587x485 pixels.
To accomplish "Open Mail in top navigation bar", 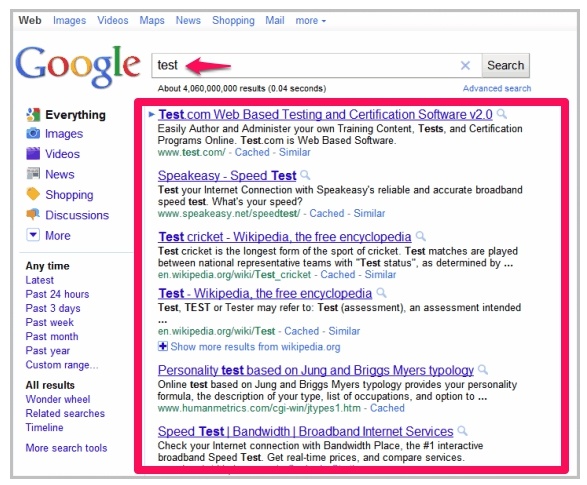I will [275, 20].
